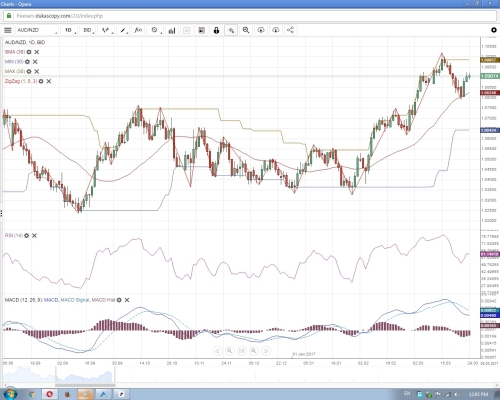Image resolution: width=500 pixels, height=400 pixels.
Task: Click the horizontal scrollbar under overview
Action: pos(85,385)
